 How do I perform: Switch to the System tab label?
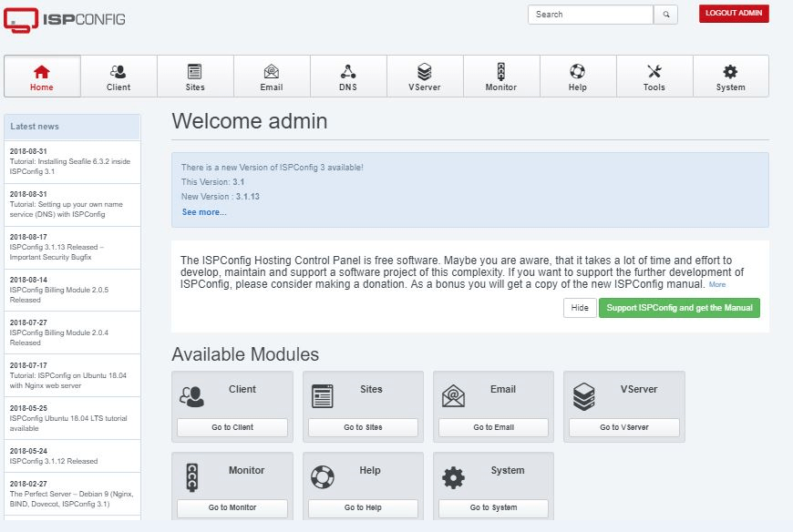pos(731,87)
